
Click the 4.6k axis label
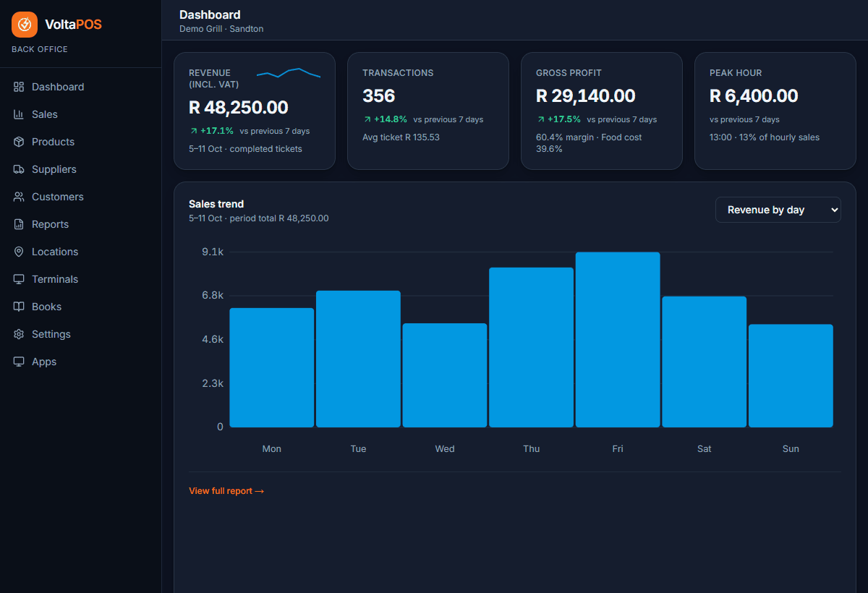(x=213, y=339)
